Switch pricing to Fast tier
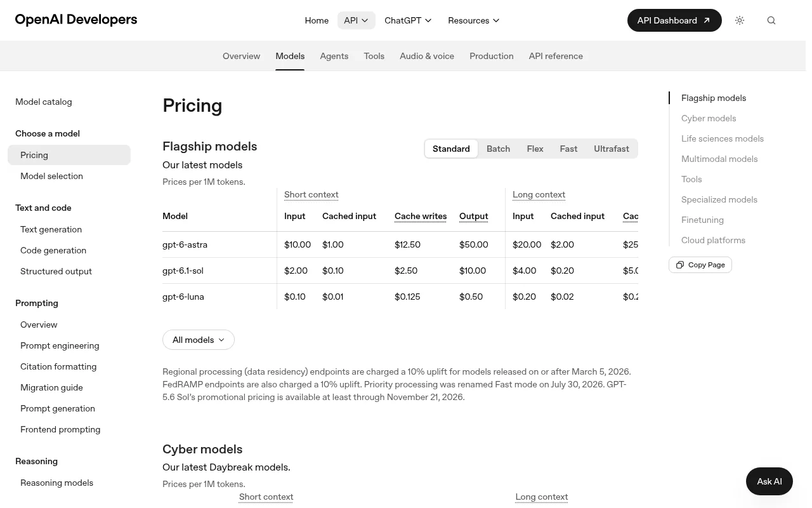The image size is (812, 508). (568, 149)
